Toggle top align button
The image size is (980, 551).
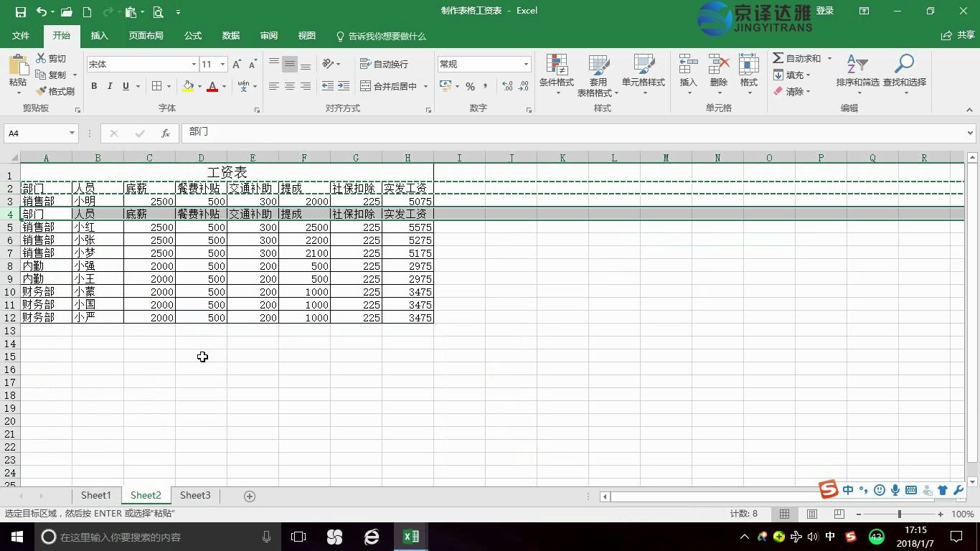click(274, 64)
